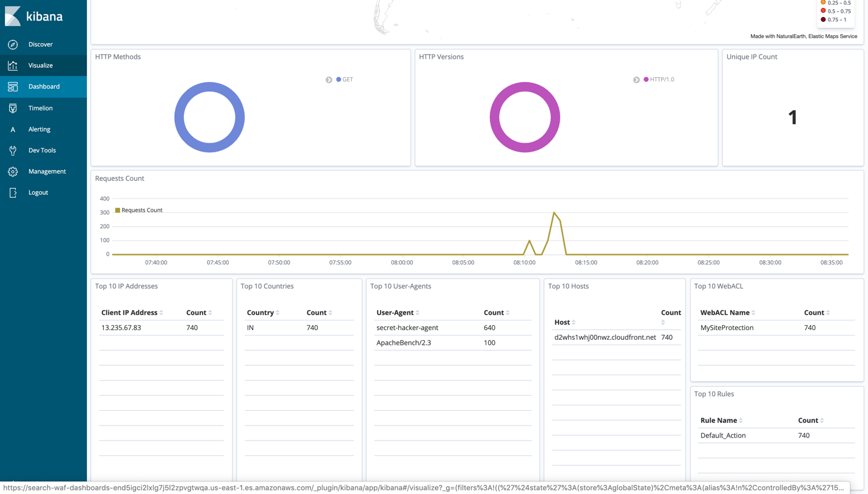Click the 640 count for secret-hacker-agent
The width and height of the screenshot is (868, 494).
click(489, 328)
